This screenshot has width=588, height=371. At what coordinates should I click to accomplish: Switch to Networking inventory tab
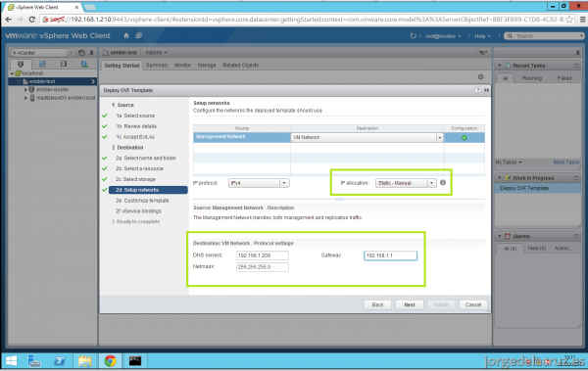pos(84,64)
